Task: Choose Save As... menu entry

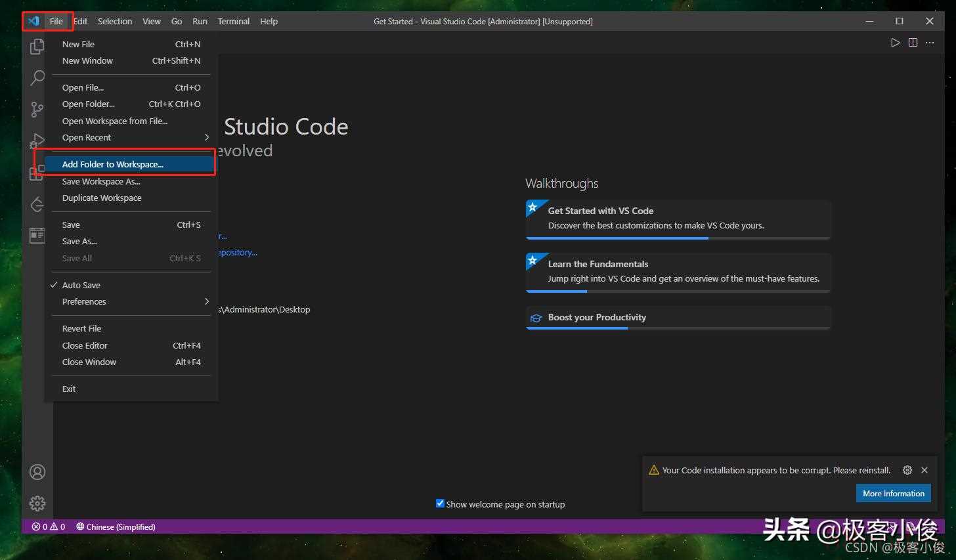Action: coord(131,241)
